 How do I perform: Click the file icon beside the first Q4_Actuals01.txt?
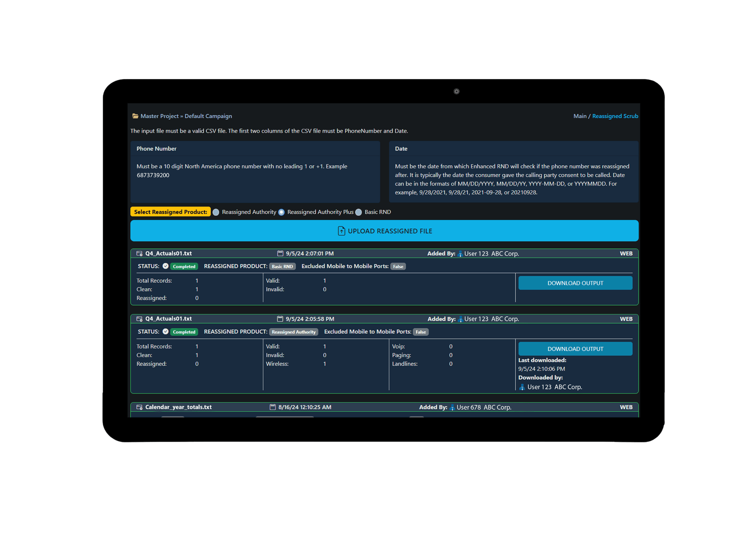click(x=138, y=253)
